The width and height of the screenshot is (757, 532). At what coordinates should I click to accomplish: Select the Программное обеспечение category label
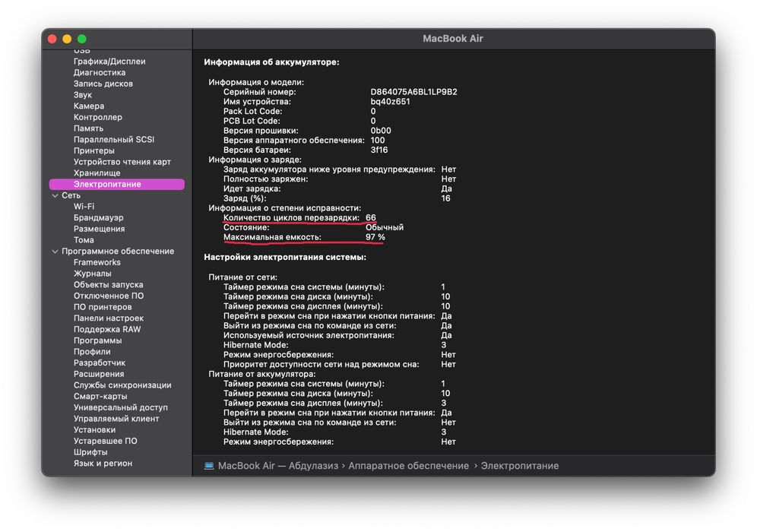pos(118,251)
